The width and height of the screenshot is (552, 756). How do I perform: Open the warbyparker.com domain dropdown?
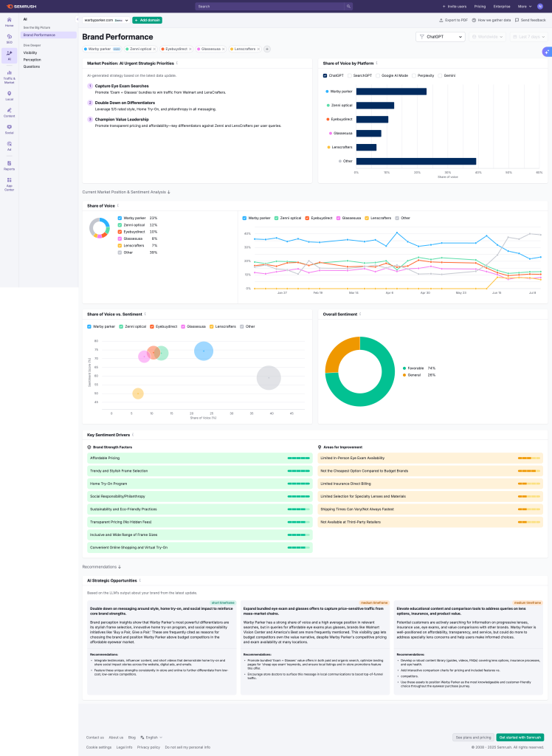[106, 20]
